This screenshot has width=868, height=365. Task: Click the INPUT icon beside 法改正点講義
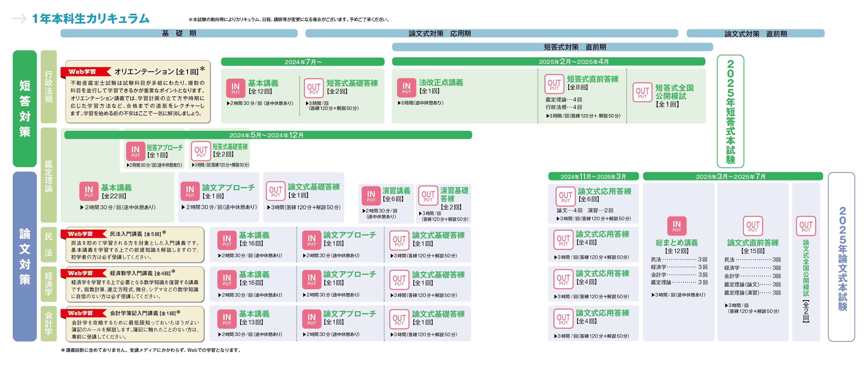(x=406, y=88)
